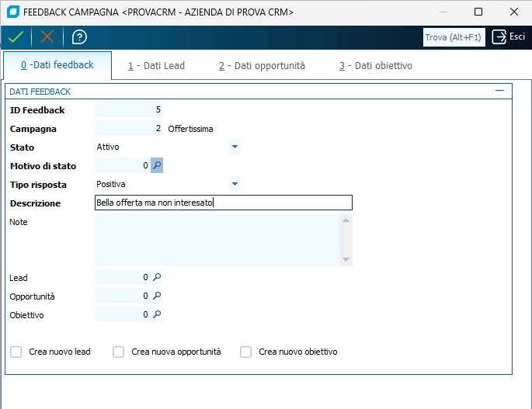
Task: Click the Lead number field
Action: [123, 277]
